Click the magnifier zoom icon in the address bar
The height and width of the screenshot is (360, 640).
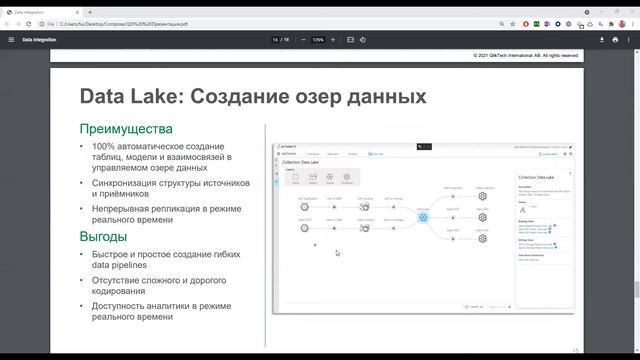tap(502, 24)
